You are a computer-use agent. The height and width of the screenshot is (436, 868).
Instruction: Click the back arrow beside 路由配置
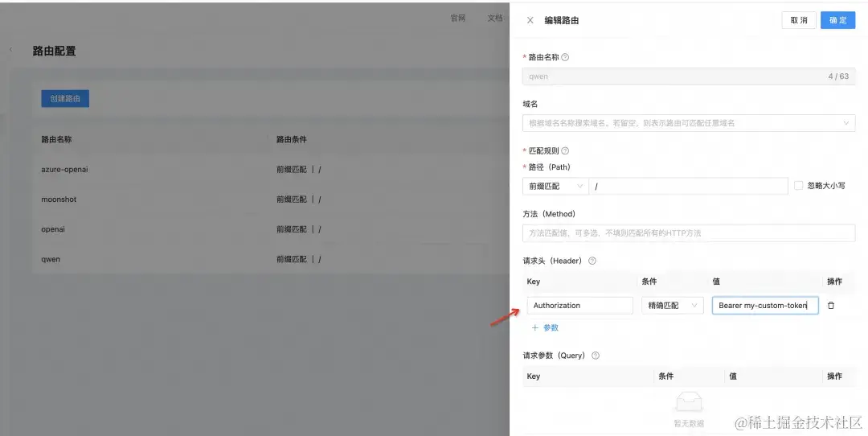pyautogui.click(x=10, y=50)
